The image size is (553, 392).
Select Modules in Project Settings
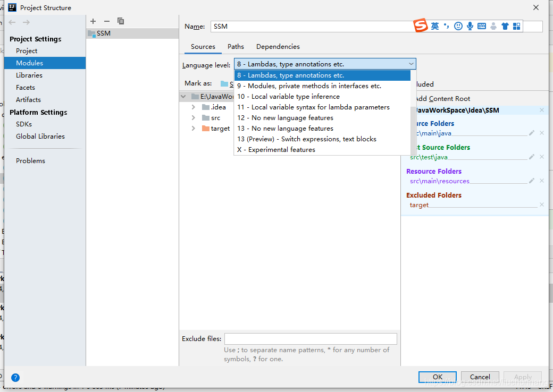coord(45,63)
